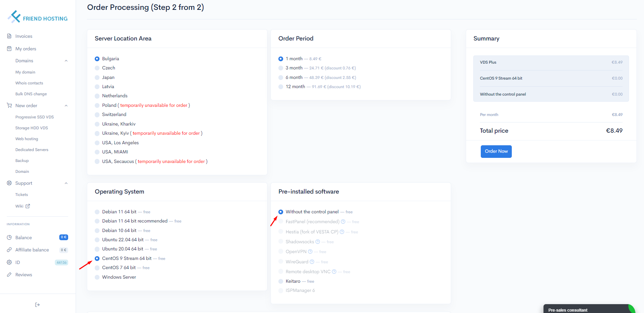This screenshot has height=313, width=644.
Task: Select Latvia server location
Action: coord(97,87)
